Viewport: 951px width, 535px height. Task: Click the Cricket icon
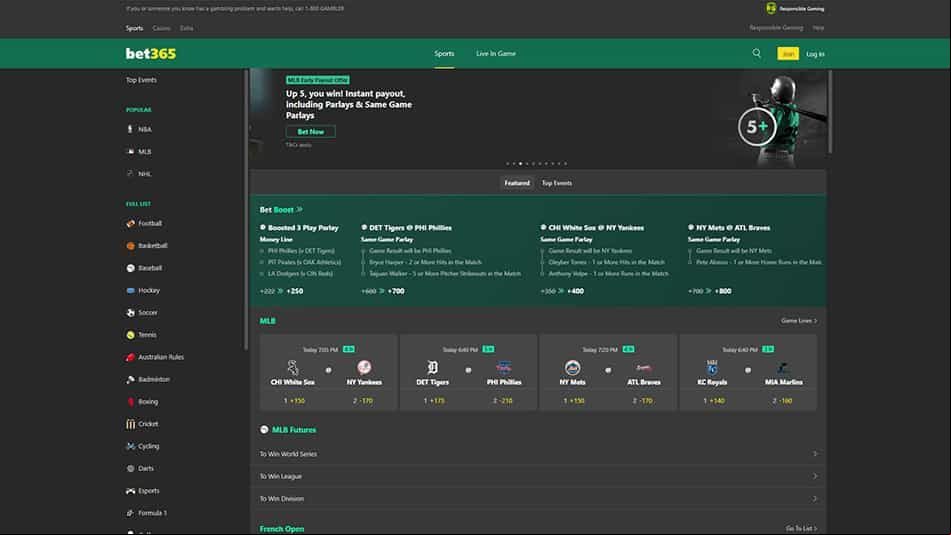pos(130,424)
